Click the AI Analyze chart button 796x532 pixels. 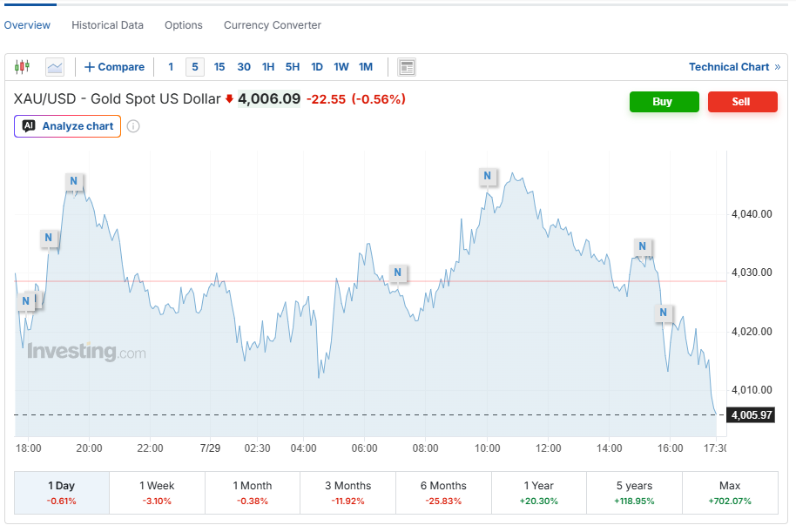click(x=68, y=126)
